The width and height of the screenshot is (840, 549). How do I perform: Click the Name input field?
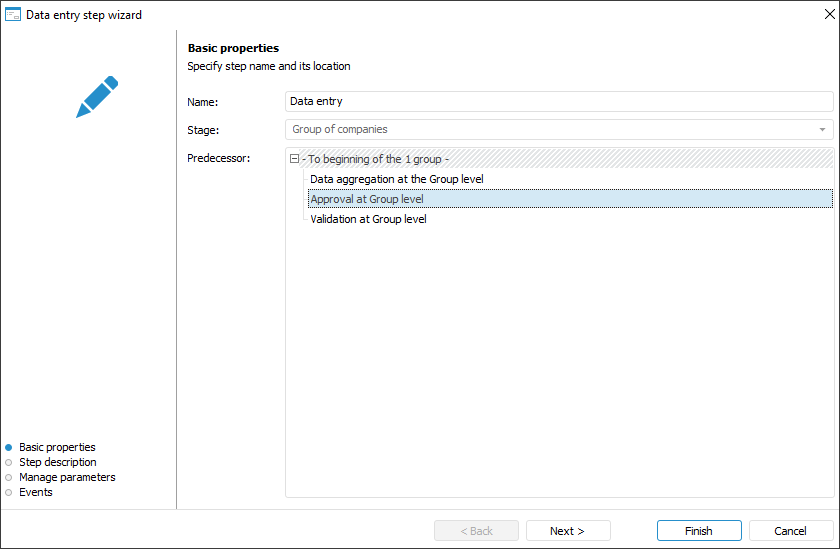[558, 101]
